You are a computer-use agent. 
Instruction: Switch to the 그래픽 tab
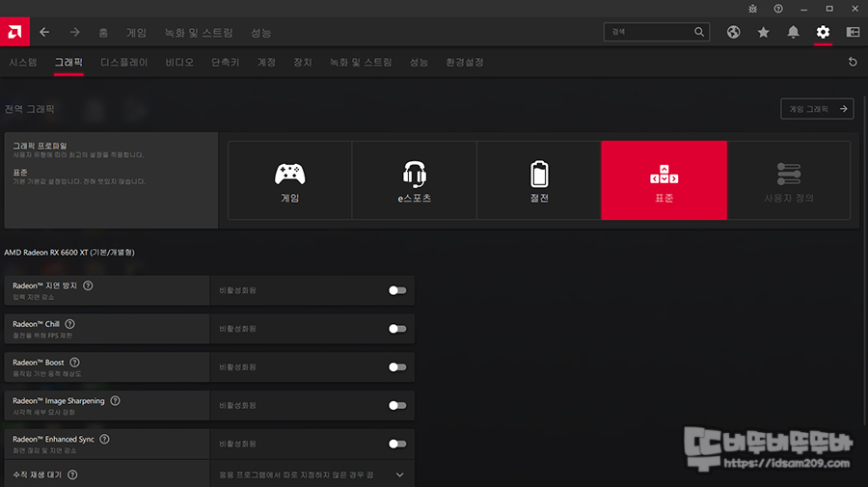point(68,62)
